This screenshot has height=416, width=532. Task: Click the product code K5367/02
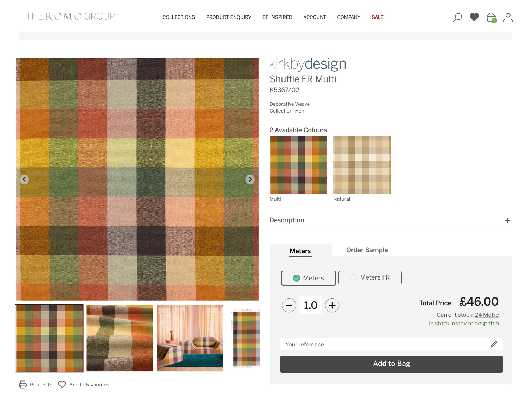coord(284,90)
